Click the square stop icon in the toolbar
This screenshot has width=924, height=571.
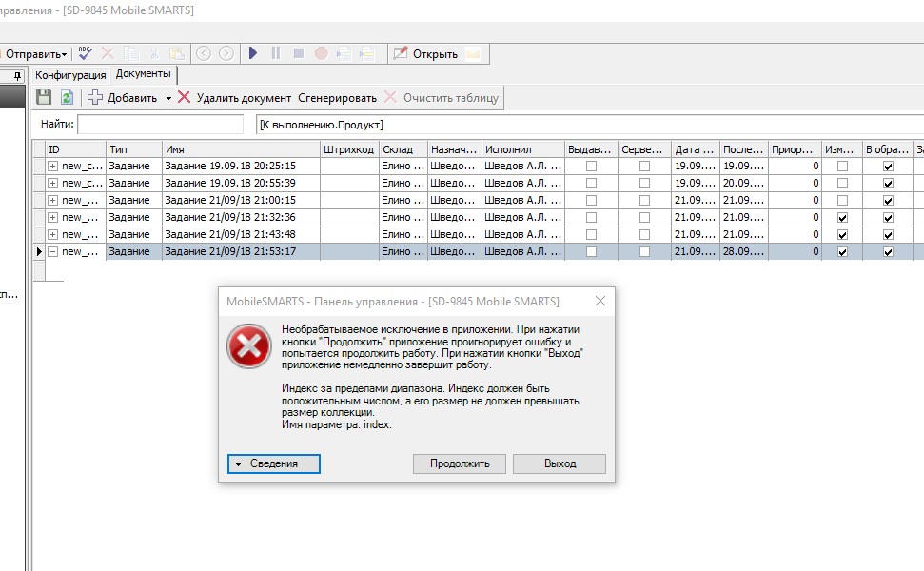[299, 53]
